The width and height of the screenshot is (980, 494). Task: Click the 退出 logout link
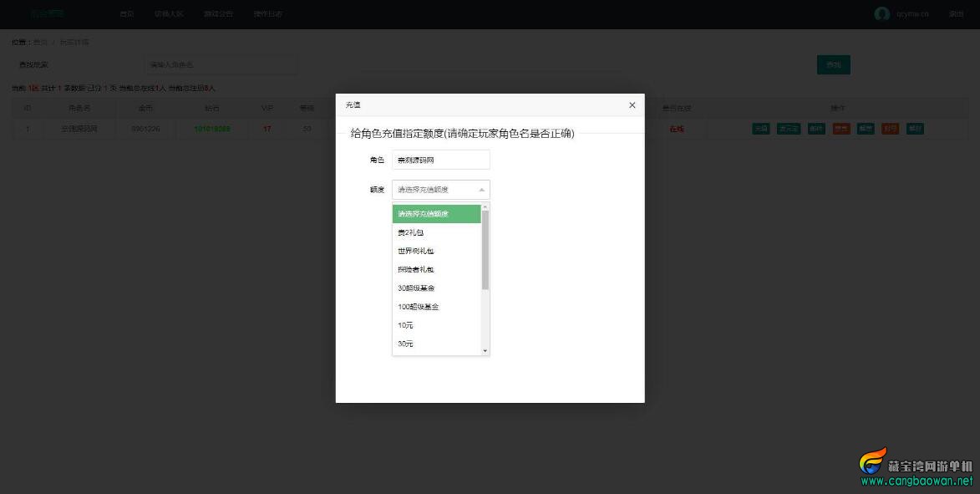(x=957, y=13)
